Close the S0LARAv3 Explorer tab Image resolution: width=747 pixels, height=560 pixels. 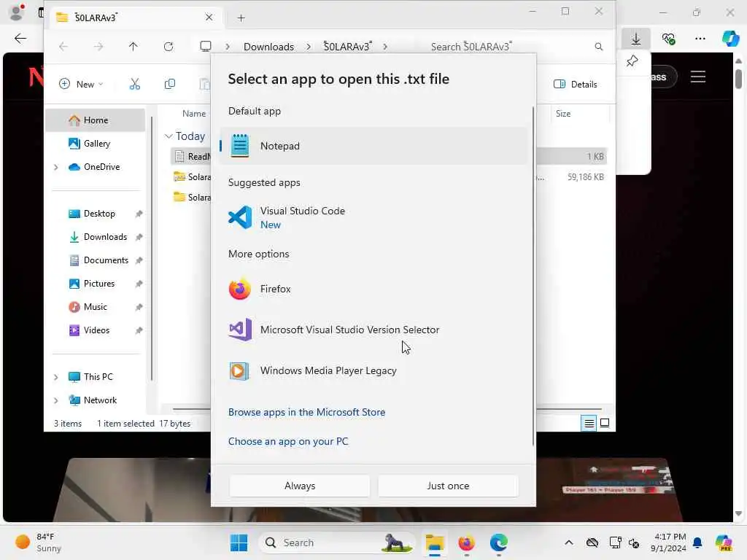[x=209, y=17]
